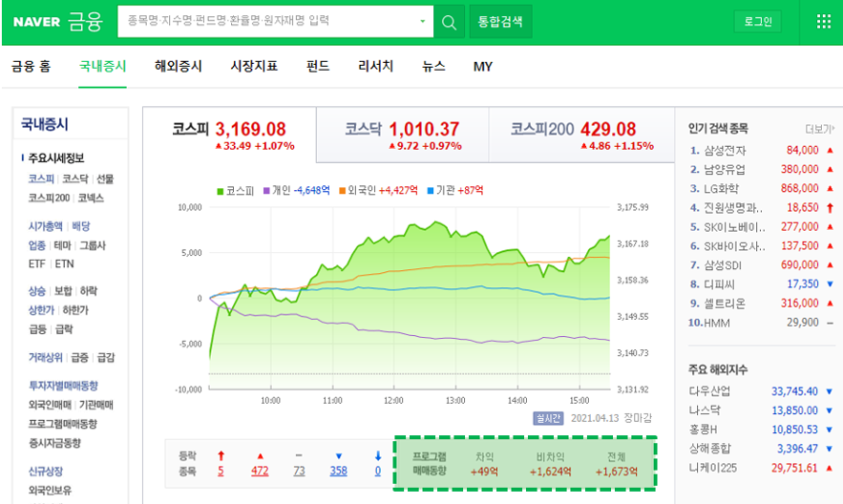Open 외국인매매 link in sidebar
Viewport: 843px width, 504px height.
point(50,405)
